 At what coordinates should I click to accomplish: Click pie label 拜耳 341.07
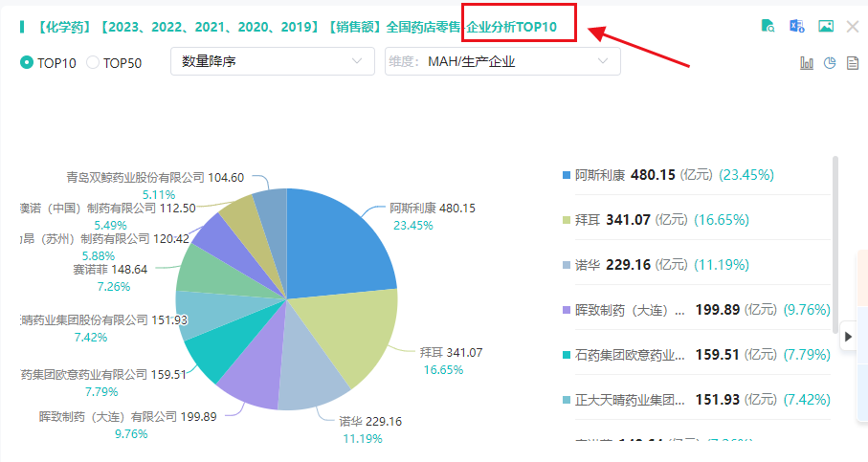click(451, 352)
